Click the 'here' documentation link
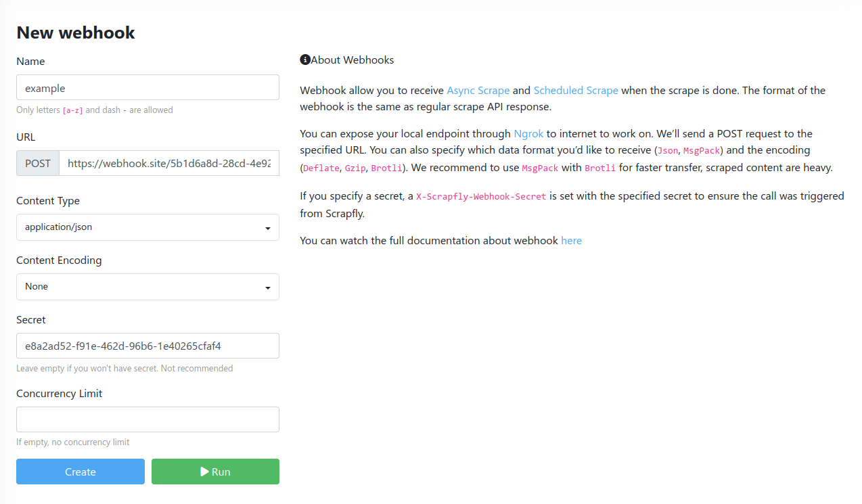Viewport: 862px width, 504px height. (571, 240)
